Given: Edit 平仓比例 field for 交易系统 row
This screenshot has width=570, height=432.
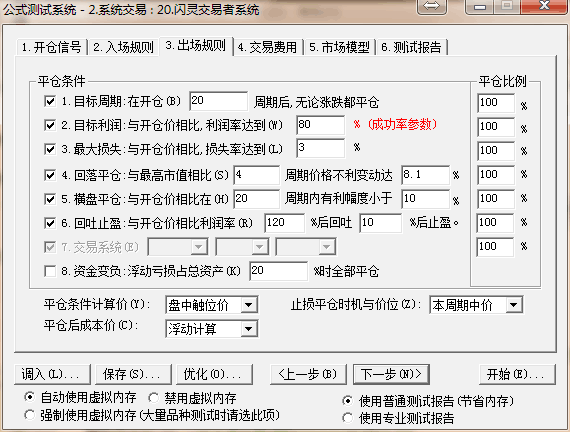Looking at the screenshot, I should [x=495, y=247].
